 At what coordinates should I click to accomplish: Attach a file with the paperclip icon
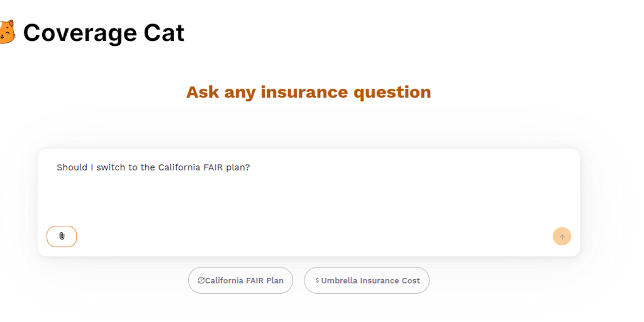point(62,236)
